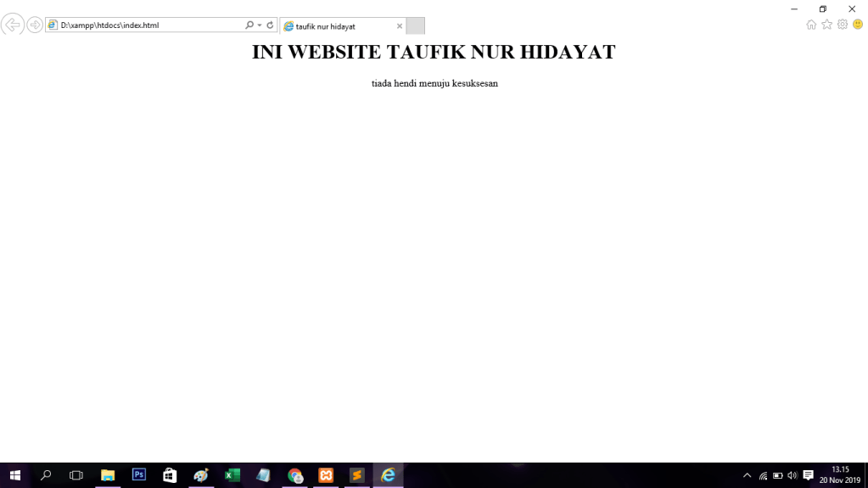Open the Tools gear icon
Viewport: 868px width, 488px height.
[843, 25]
